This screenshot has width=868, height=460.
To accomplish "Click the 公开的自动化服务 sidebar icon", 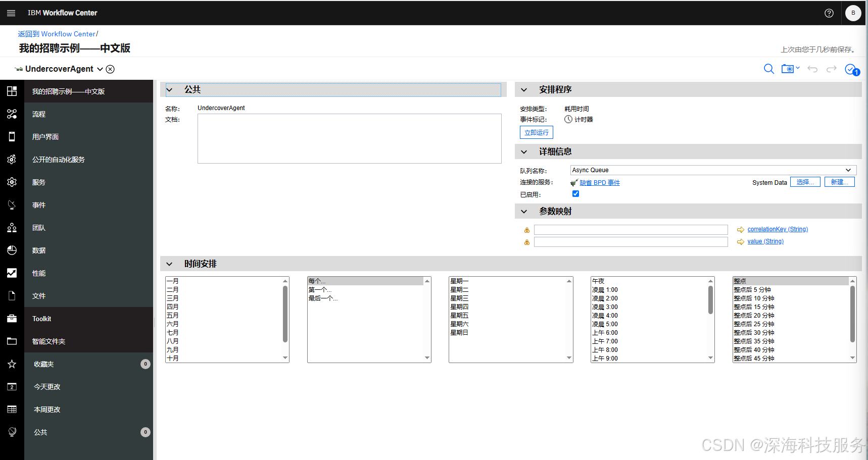I will click(x=12, y=160).
